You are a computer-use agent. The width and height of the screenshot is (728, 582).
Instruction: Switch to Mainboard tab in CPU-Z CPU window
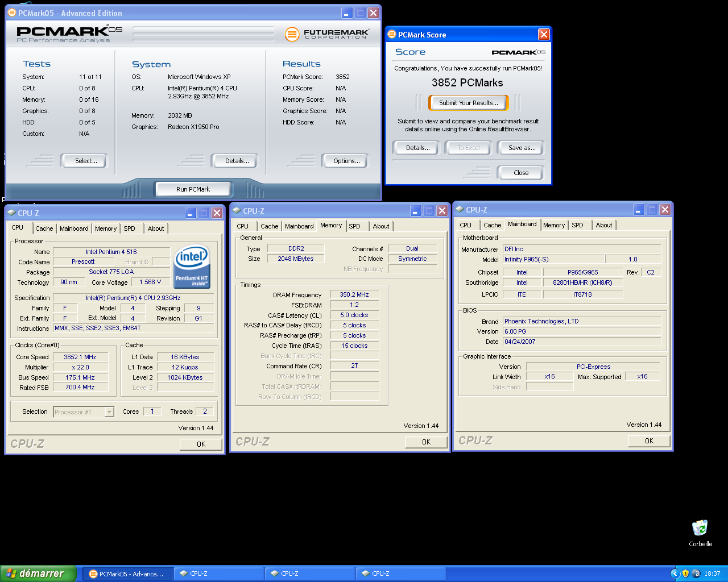coord(74,228)
